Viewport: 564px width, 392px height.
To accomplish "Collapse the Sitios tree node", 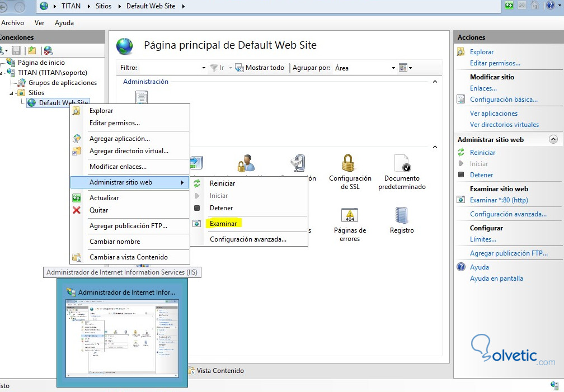I will pos(12,93).
